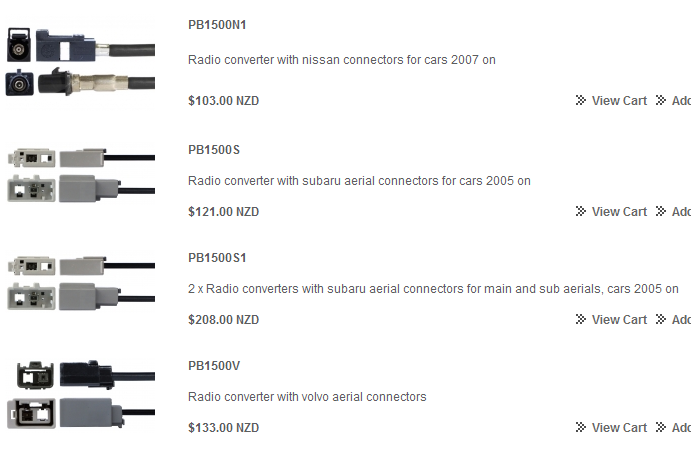Add the PB1500S1 two-converter pack to cart
Image resolution: width=691 pixels, height=450 pixels.
coord(681,320)
